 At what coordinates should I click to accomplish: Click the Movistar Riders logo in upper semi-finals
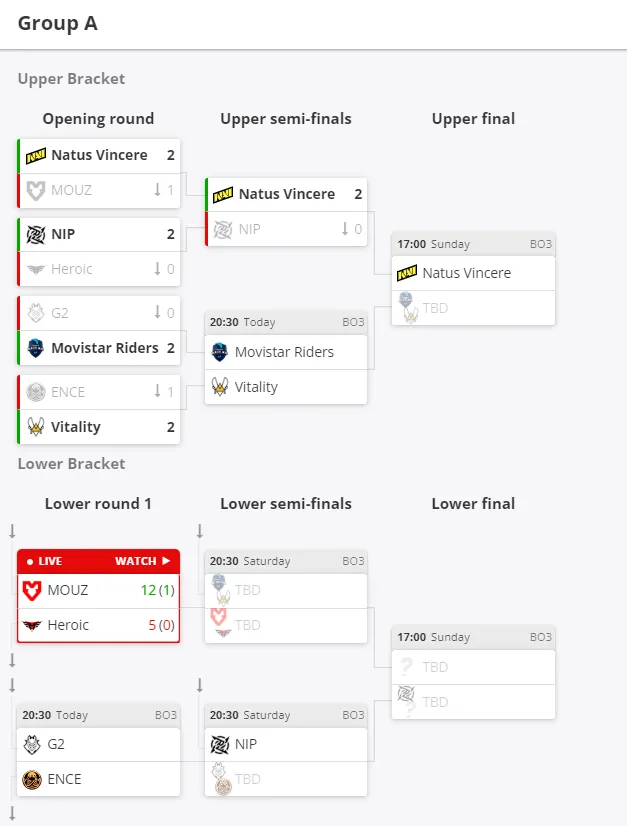pos(219,352)
